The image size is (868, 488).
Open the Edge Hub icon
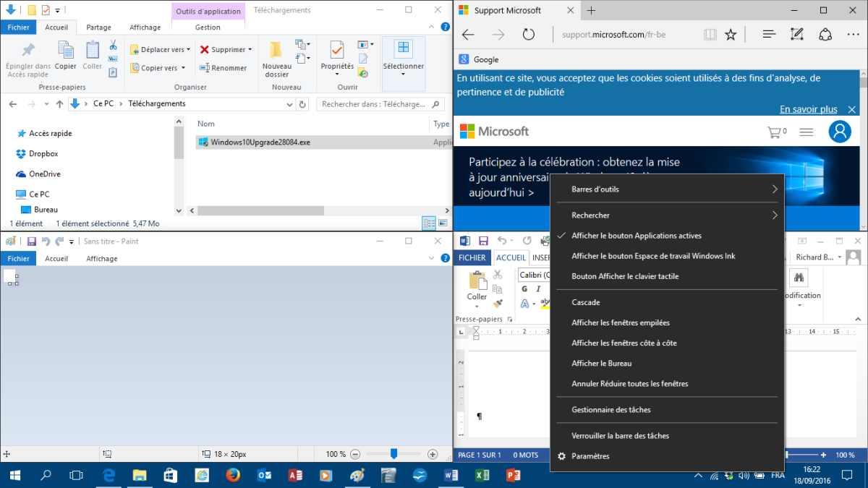(769, 34)
